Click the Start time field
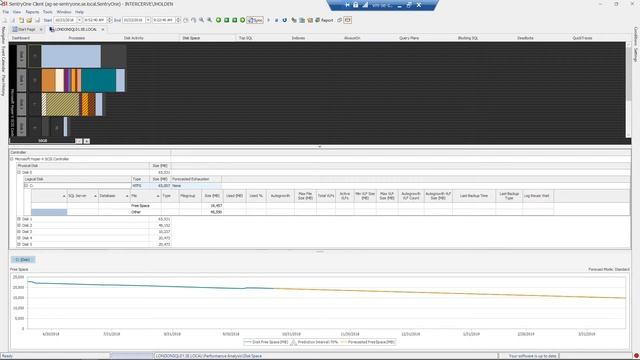The image size is (640, 360). [x=95, y=20]
